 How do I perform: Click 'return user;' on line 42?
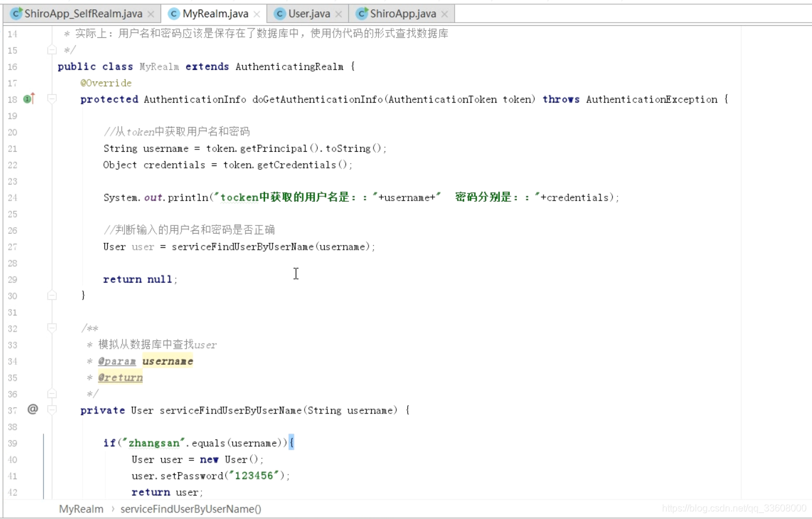click(x=167, y=492)
